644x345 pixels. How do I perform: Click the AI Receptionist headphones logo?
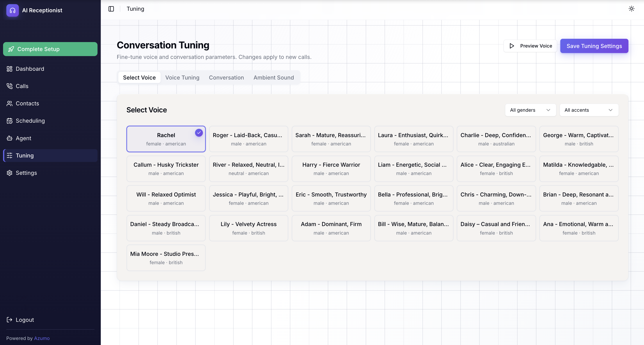[x=12, y=10]
